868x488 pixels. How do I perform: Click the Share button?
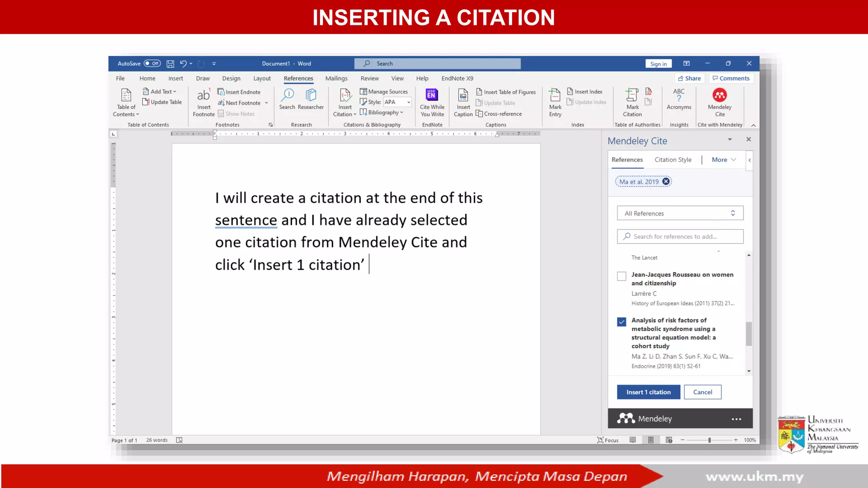point(689,78)
